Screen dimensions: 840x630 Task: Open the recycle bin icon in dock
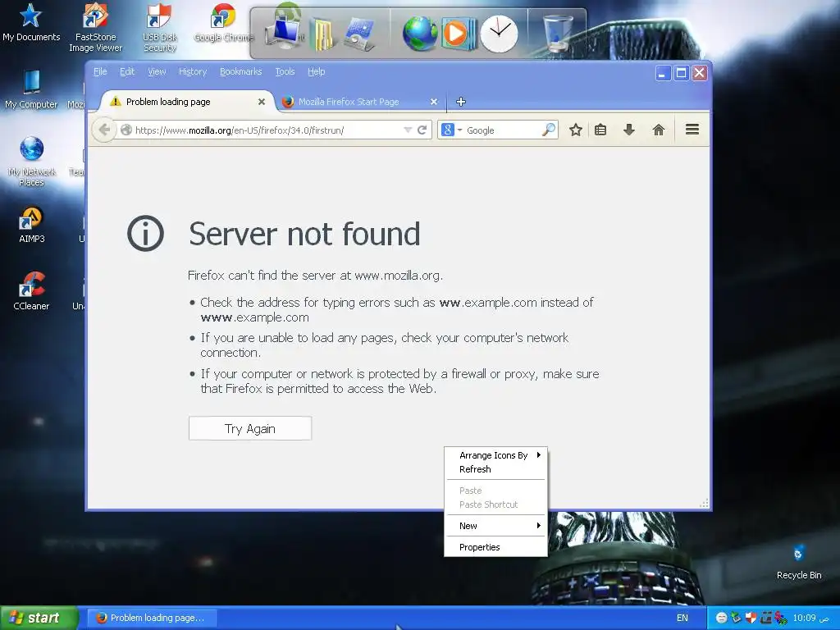pos(558,33)
